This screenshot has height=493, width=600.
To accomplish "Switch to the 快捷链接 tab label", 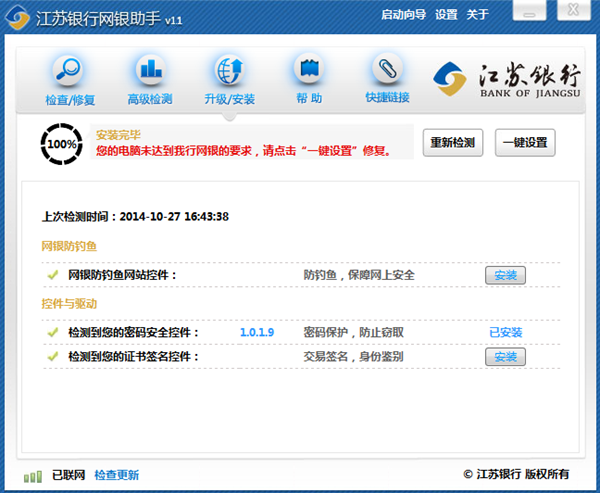I will tap(388, 97).
